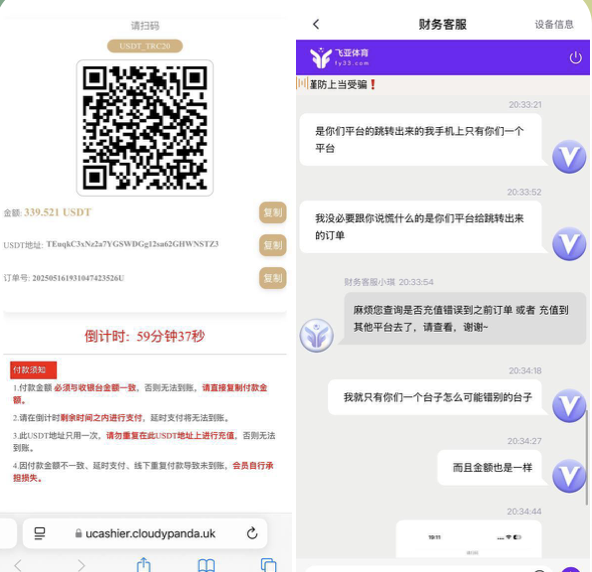Viewport: 592px width, 572px height.
Task: Open the Safari share sheet
Action: [x=143, y=565]
